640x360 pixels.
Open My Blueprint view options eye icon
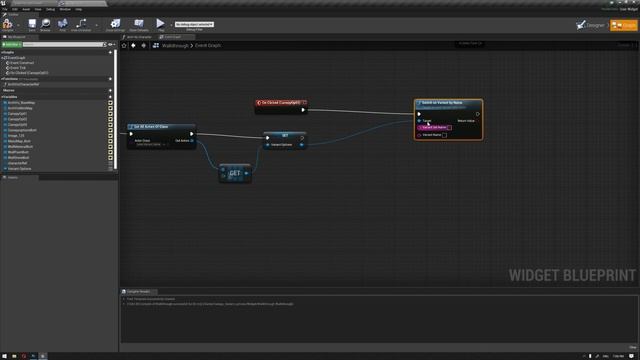coord(111,44)
